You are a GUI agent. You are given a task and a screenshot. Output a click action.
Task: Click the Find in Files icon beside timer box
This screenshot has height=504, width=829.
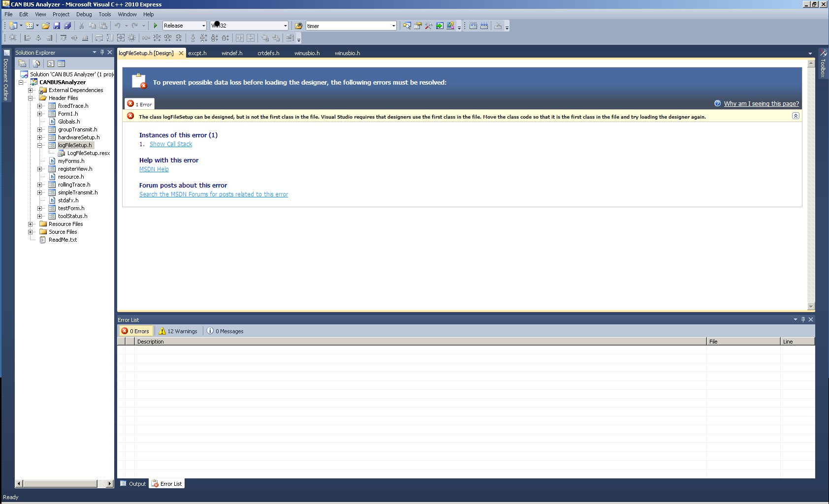298,26
